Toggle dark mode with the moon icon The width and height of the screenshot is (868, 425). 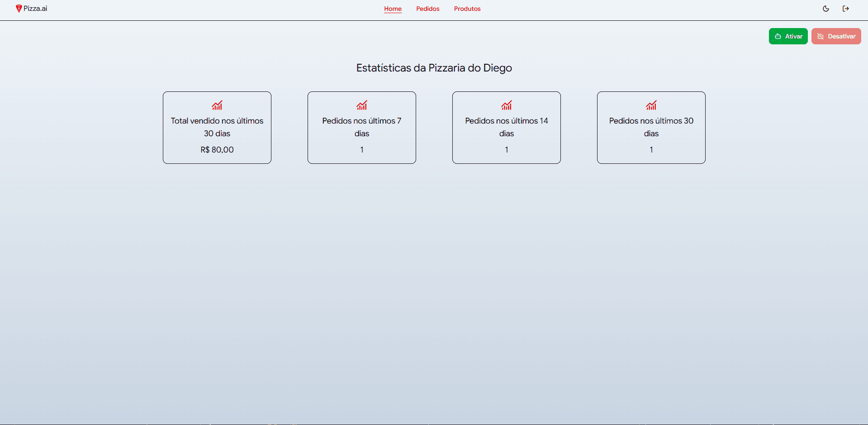click(x=825, y=9)
